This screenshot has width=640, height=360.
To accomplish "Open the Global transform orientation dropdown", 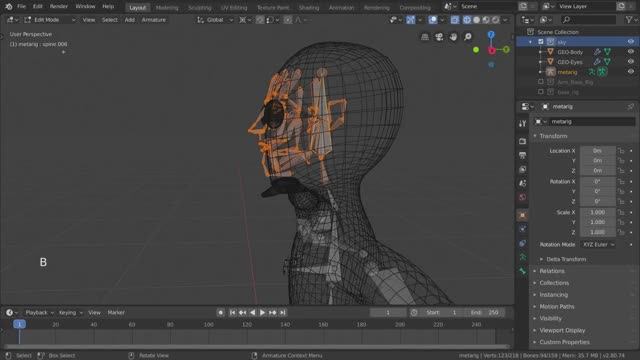I will coord(215,20).
